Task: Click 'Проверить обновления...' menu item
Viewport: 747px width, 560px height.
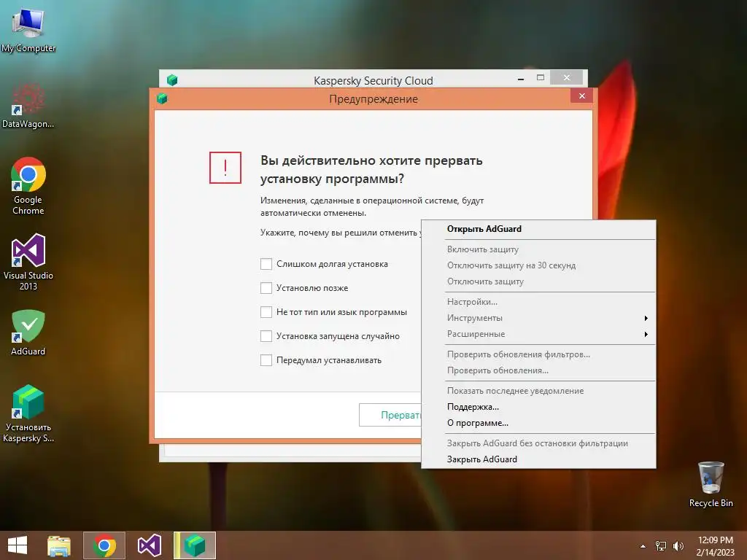Action: [538, 370]
